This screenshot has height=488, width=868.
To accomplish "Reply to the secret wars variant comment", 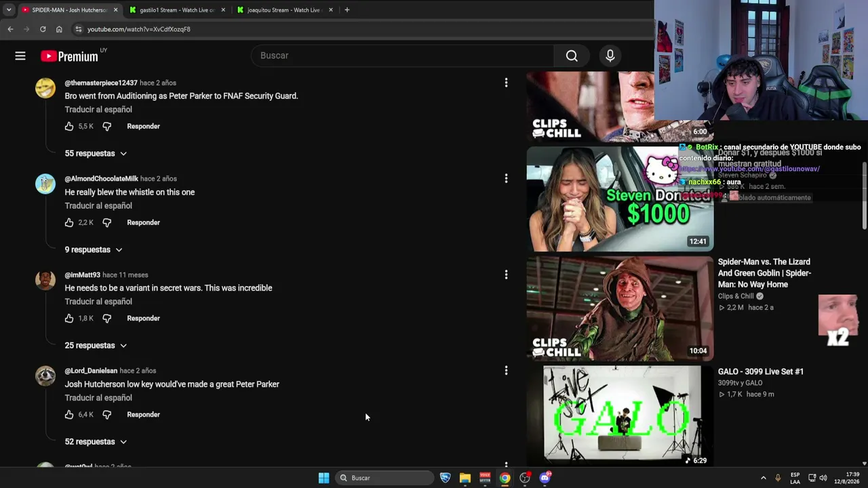I will pyautogui.click(x=143, y=319).
